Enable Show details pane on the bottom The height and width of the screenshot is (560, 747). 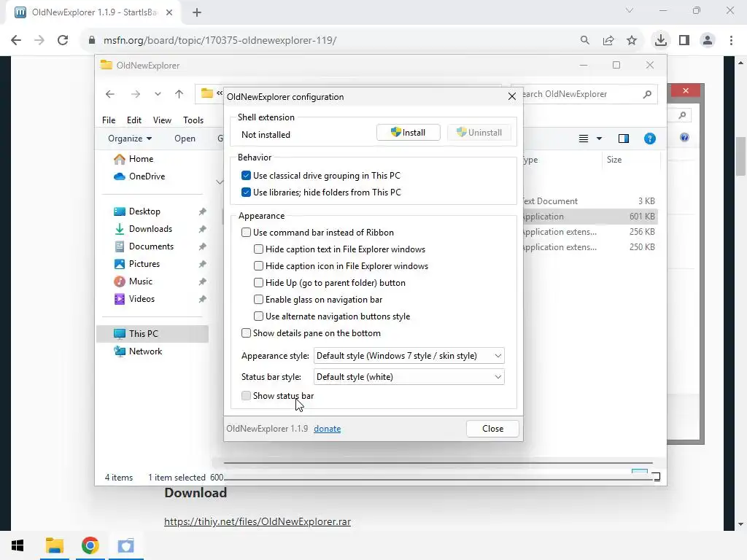coord(246,332)
